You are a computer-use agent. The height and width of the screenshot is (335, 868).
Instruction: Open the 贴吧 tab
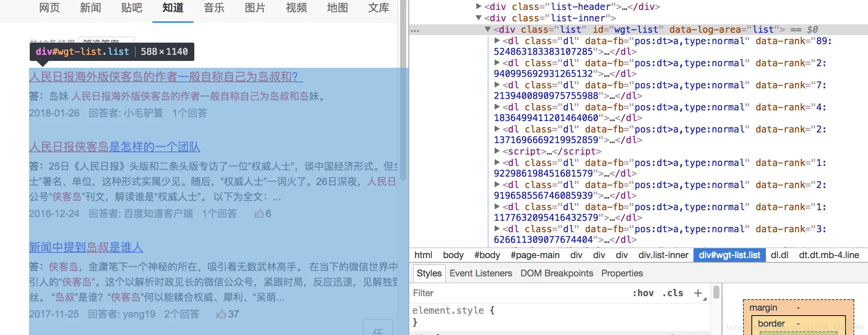tap(132, 8)
